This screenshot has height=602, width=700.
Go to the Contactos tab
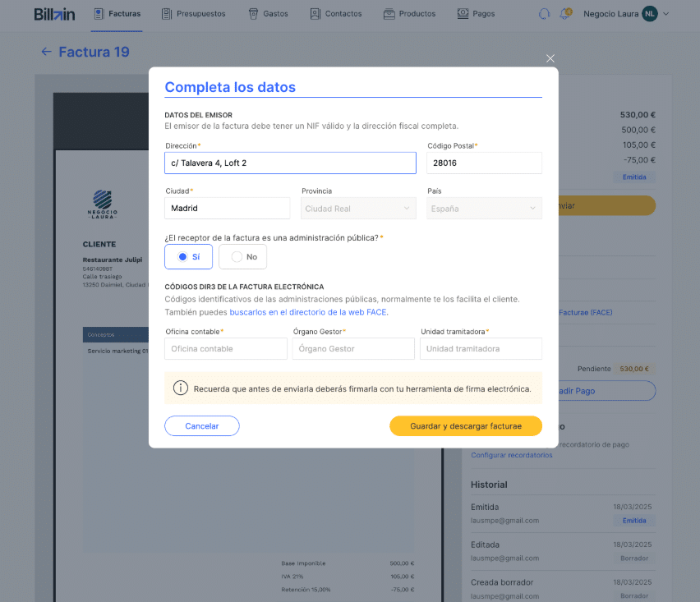(336, 14)
